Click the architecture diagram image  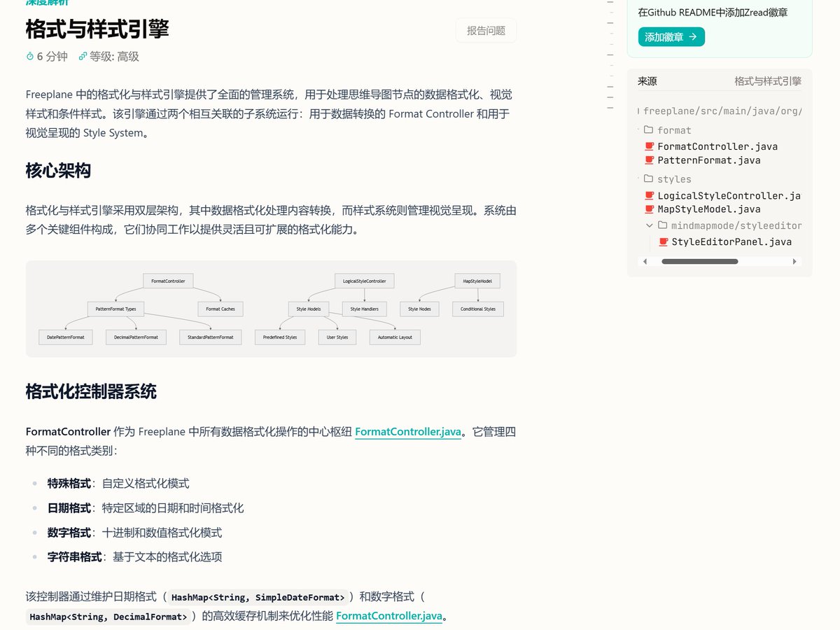[x=271, y=309]
